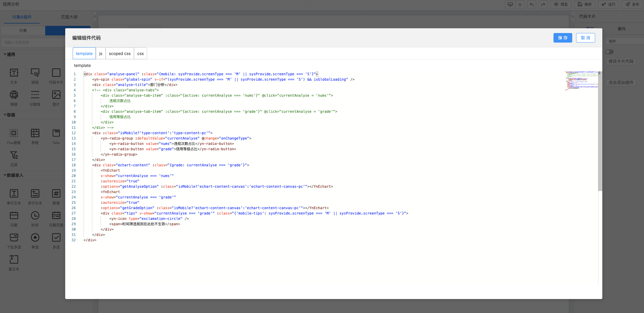Click the desktop screen view icon
Viewport: 644px width, 313px height.
(510, 4)
